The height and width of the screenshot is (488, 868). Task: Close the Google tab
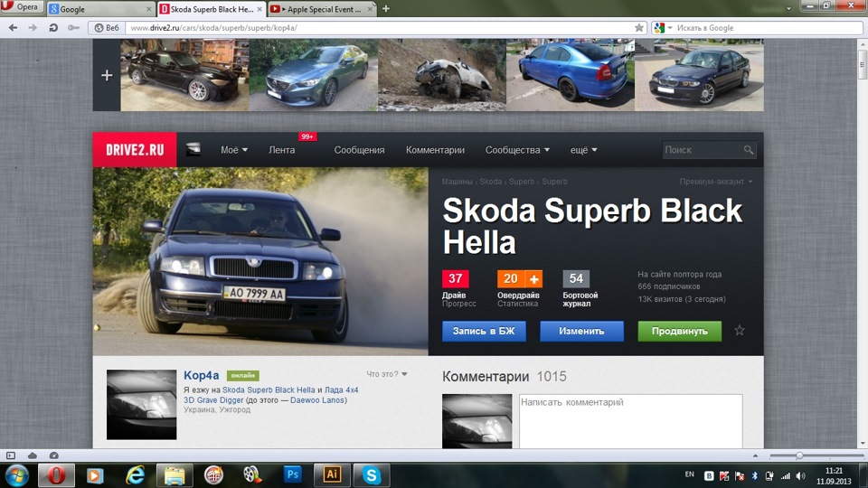[x=149, y=9]
